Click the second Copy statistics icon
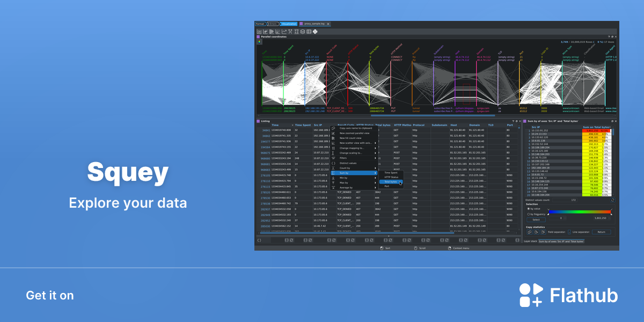 tap(536, 232)
